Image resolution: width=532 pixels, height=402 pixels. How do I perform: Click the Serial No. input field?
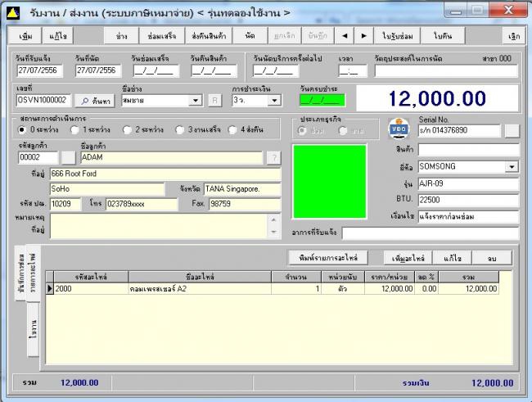coord(458,130)
